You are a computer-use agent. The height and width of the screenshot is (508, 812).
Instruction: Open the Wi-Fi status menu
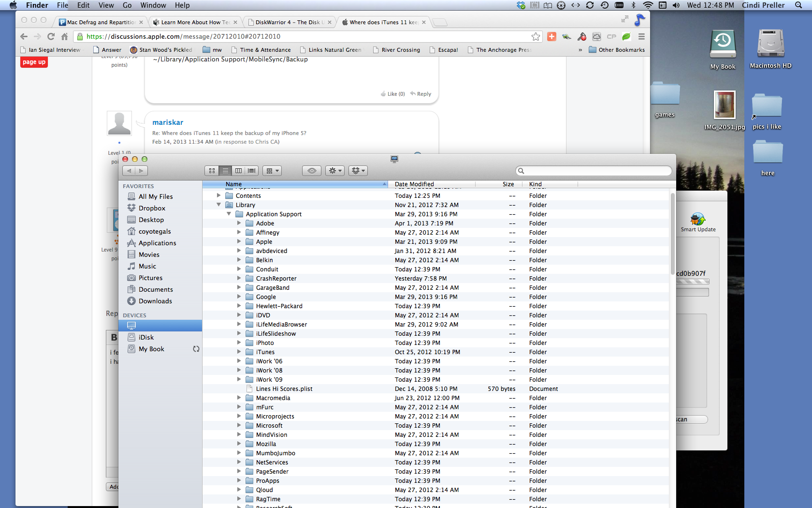point(648,5)
